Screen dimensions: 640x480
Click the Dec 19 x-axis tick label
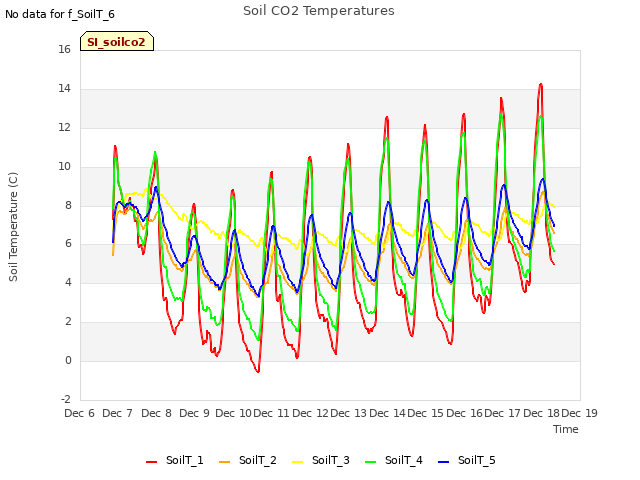(x=580, y=413)
